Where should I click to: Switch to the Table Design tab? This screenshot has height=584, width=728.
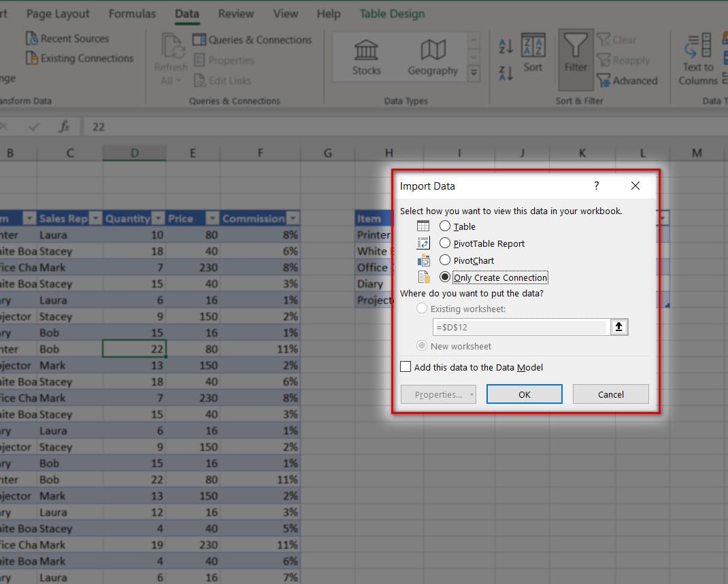392,13
